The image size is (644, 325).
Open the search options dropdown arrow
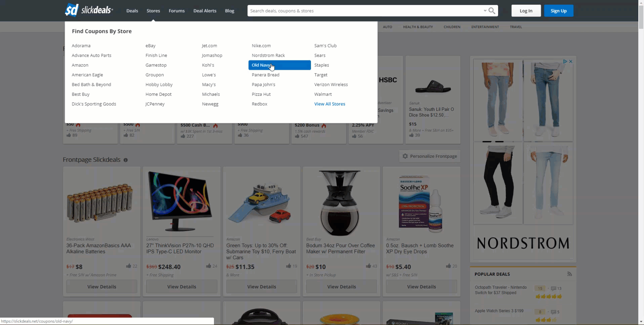485,11
